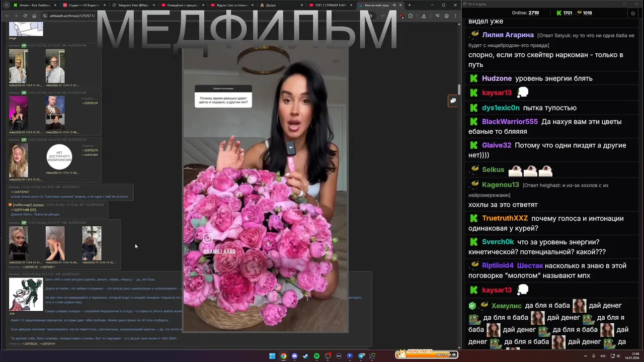This screenshot has width=644, height=362.
Task: Open the first video thumbnail in post #43
Action: (x=18, y=66)
